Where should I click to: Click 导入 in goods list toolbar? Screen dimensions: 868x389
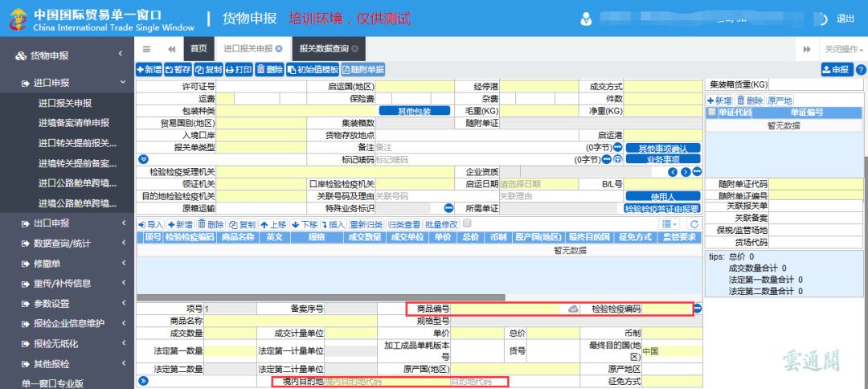coord(150,224)
